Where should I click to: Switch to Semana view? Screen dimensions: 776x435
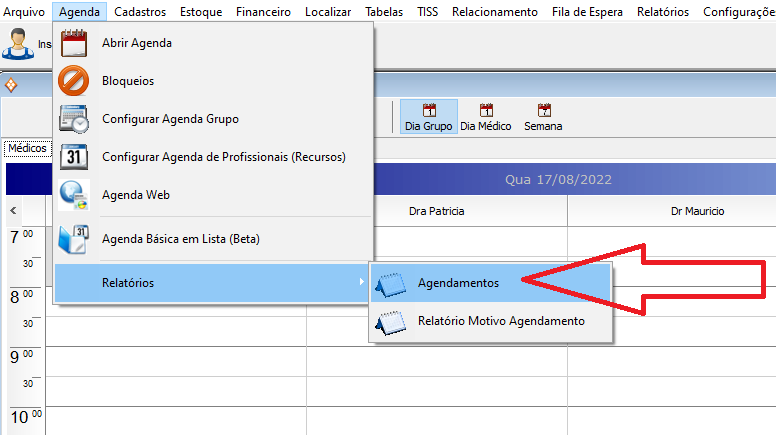click(x=543, y=117)
